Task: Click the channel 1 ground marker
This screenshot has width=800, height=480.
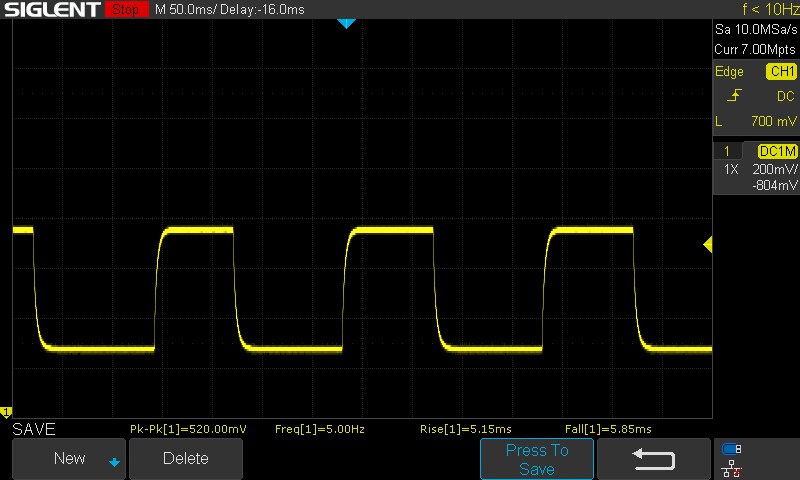Action: coord(6,412)
